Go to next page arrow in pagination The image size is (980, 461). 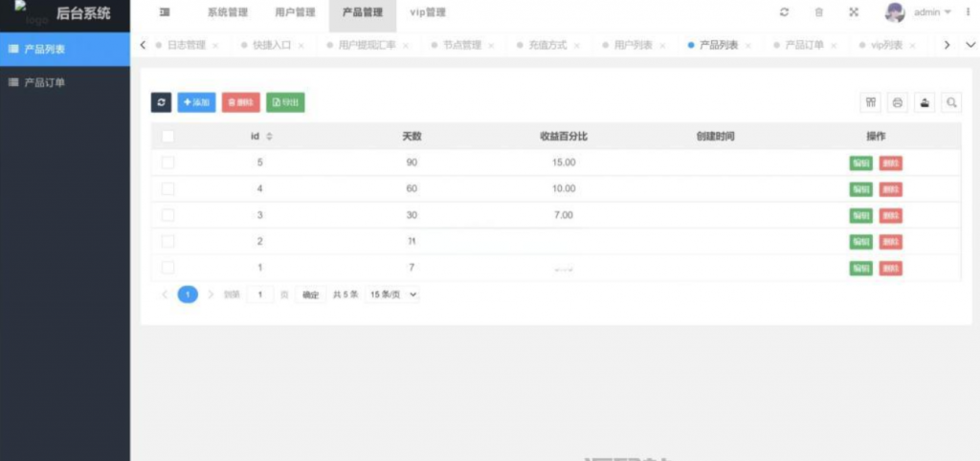pyautogui.click(x=211, y=295)
